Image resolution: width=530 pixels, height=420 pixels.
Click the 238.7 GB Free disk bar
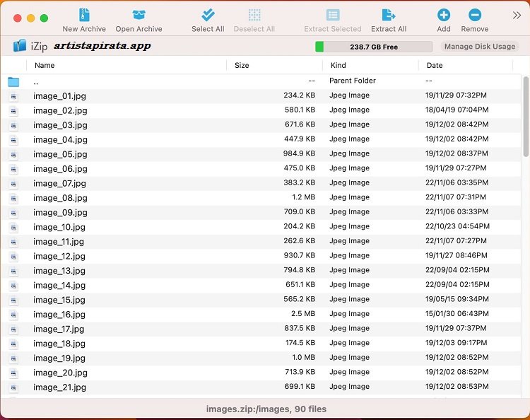374,47
